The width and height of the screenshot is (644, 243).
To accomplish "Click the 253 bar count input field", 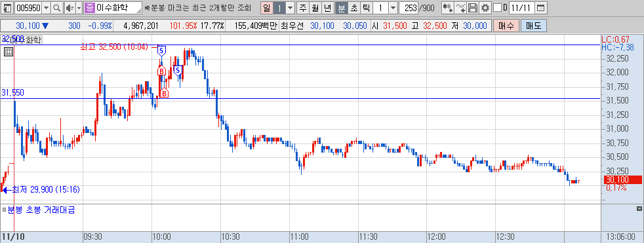I will point(409,8).
